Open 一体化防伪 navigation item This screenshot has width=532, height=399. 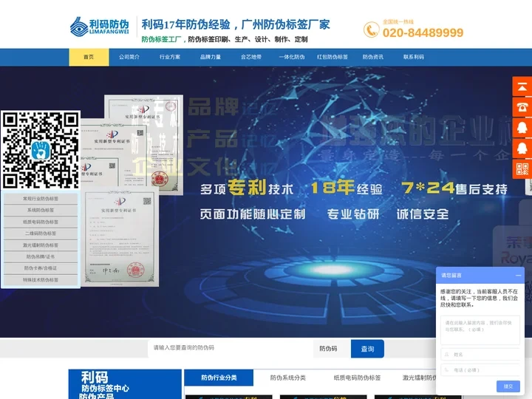(292, 57)
